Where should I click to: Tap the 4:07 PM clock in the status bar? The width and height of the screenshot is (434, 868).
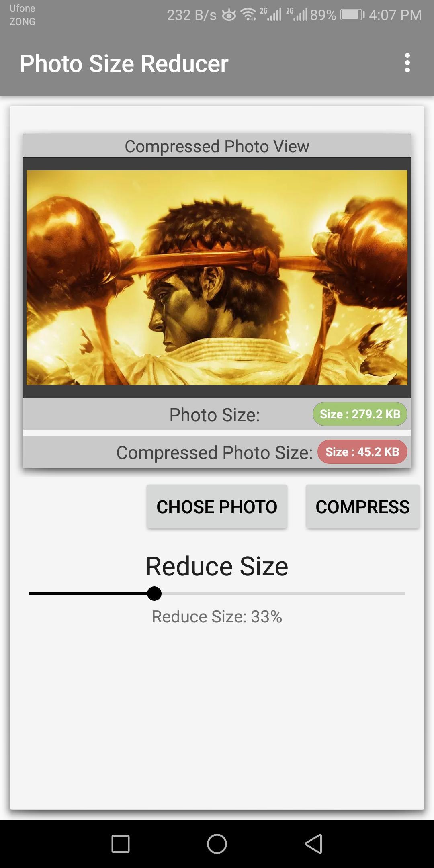(x=395, y=15)
